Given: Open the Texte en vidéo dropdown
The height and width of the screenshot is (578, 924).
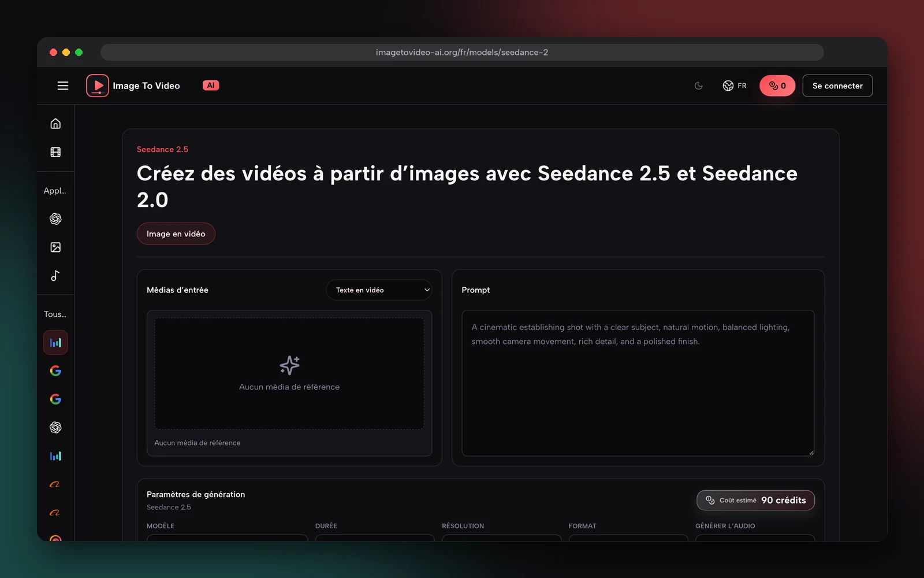Looking at the screenshot, I should click(x=379, y=290).
